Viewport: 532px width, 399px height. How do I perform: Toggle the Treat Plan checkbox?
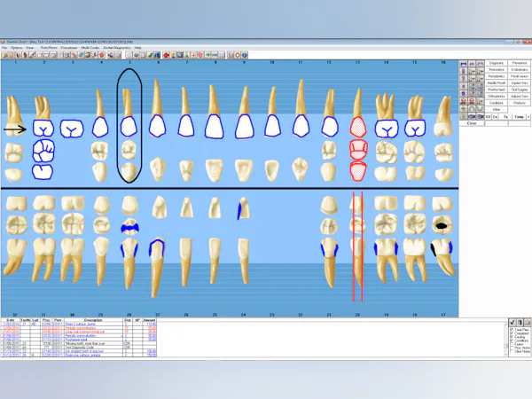tap(512, 330)
